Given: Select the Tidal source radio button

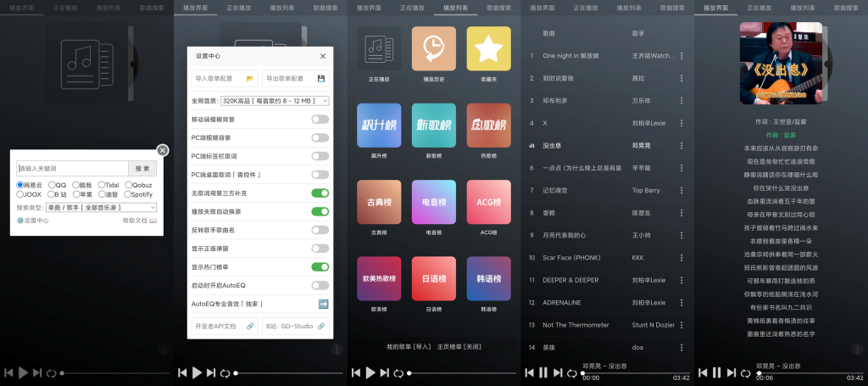Looking at the screenshot, I should [x=102, y=184].
